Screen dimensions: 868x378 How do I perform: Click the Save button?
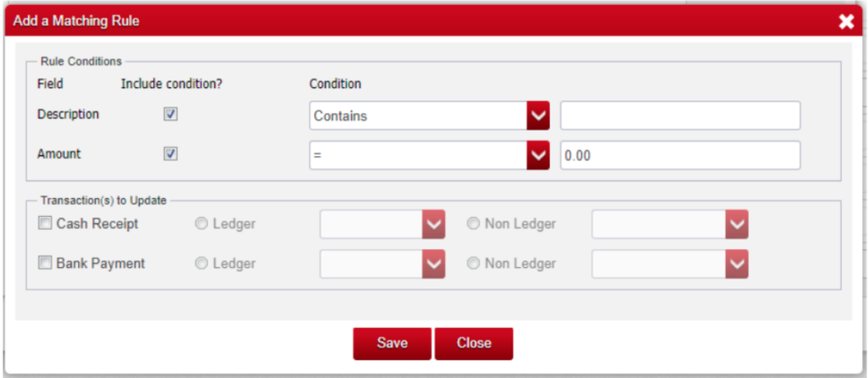[392, 343]
